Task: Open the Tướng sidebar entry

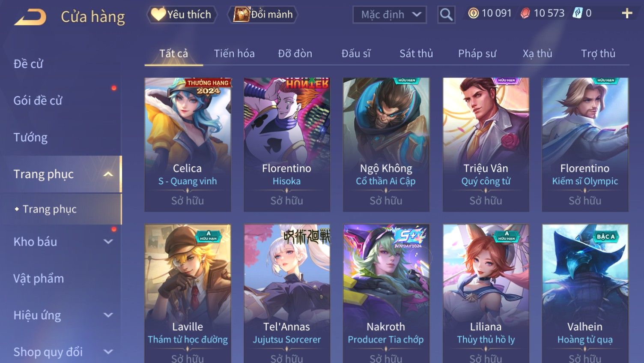Action: click(30, 138)
